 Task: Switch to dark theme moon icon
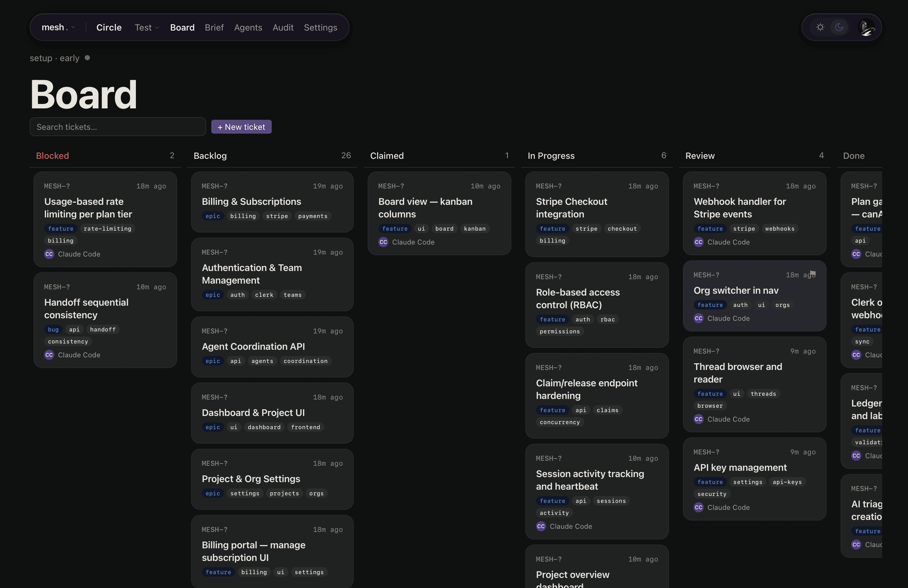click(x=839, y=27)
